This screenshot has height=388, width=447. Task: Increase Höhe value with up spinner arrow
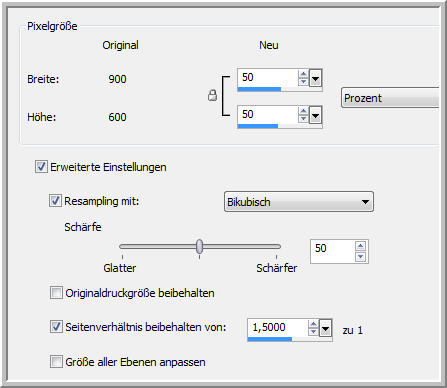point(303,111)
